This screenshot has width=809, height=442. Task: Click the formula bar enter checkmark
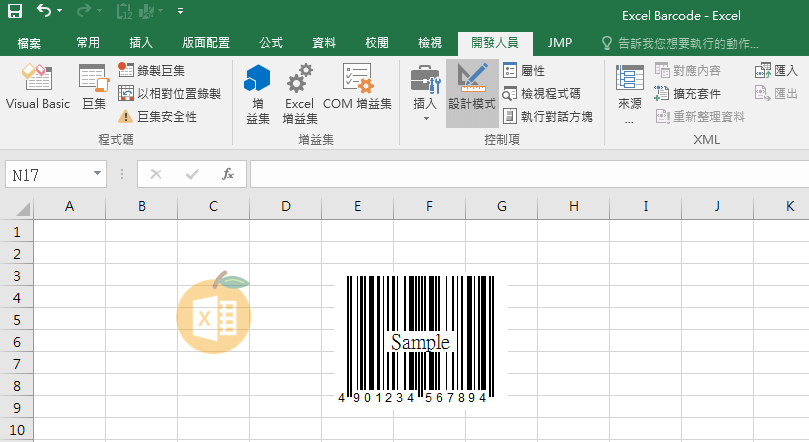coord(192,175)
